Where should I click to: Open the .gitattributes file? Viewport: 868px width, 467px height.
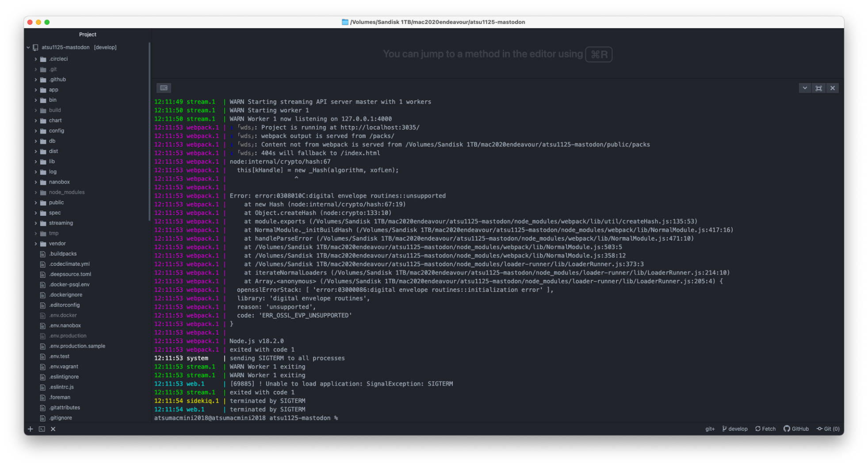click(x=65, y=408)
